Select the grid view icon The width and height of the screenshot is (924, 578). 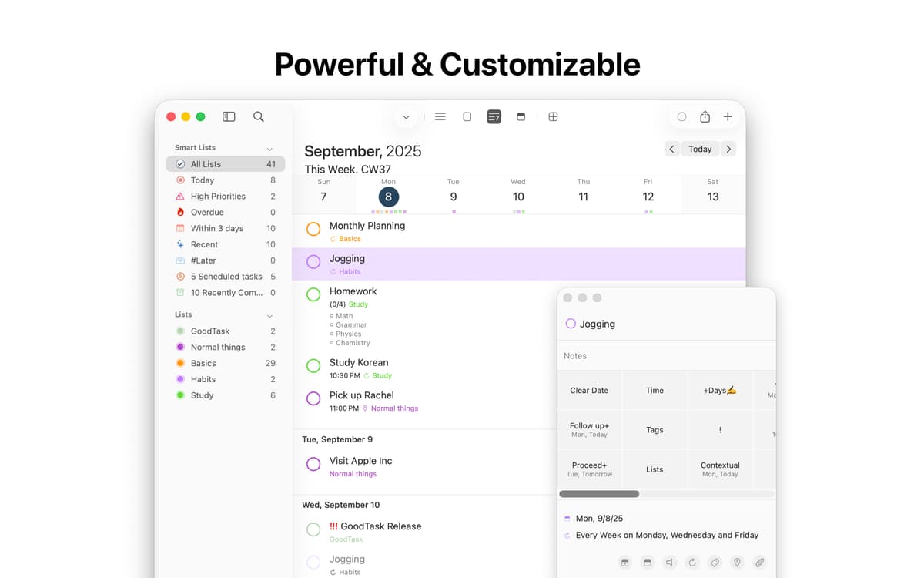click(x=553, y=116)
